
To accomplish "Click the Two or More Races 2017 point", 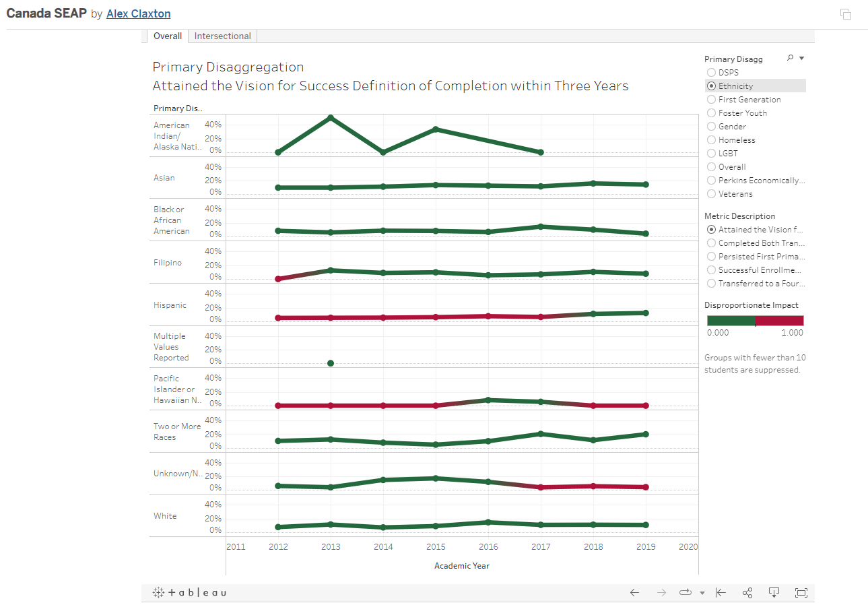I will click(x=541, y=433).
